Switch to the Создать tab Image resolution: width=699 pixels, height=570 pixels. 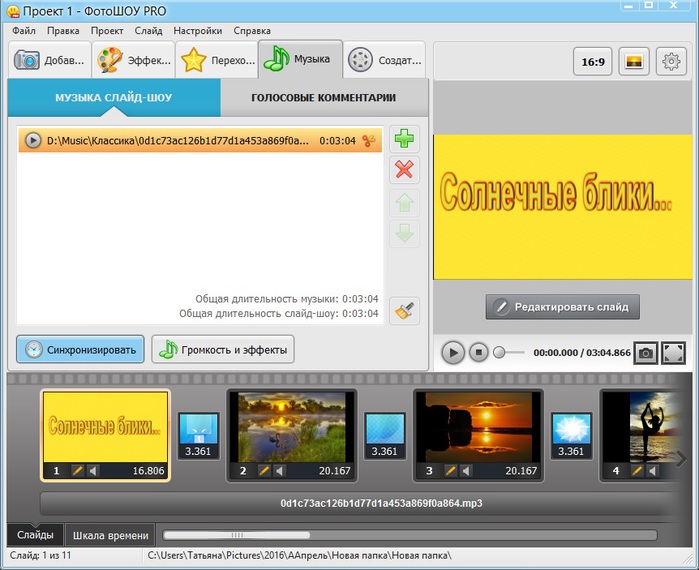point(384,60)
